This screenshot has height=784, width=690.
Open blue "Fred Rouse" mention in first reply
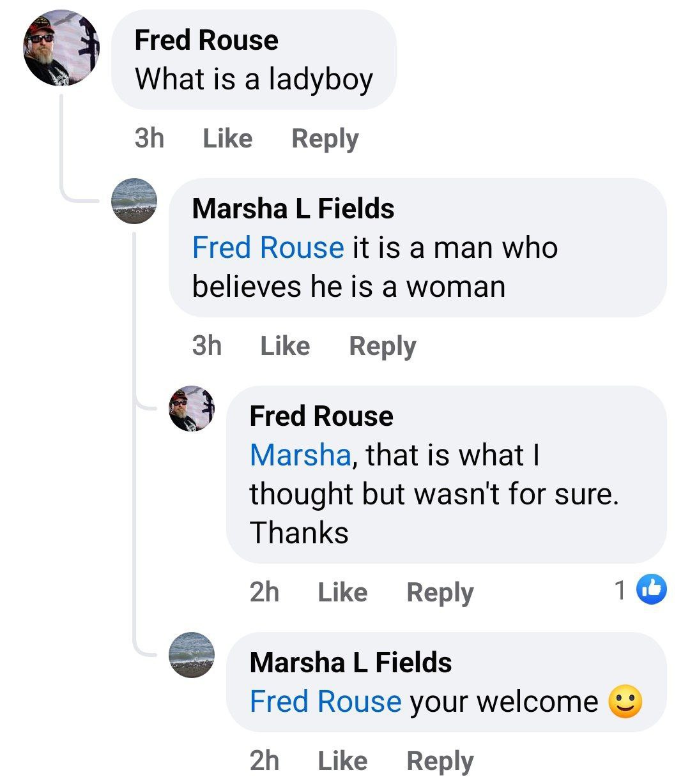tap(268, 248)
